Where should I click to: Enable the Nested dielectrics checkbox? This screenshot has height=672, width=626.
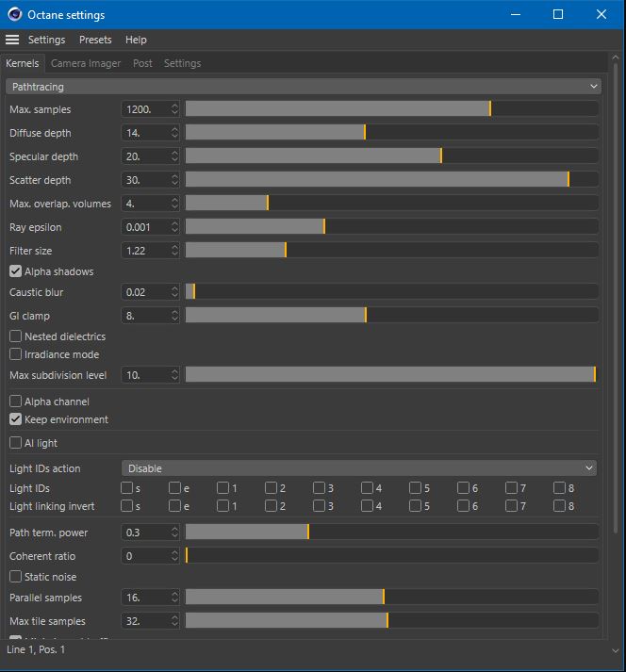coord(15,336)
